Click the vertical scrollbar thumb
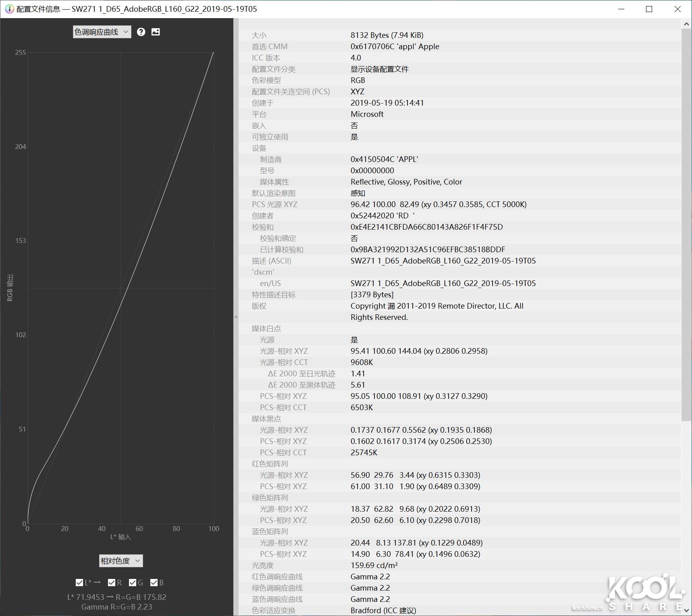The height and width of the screenshot is (616, 692). point(686,226)
